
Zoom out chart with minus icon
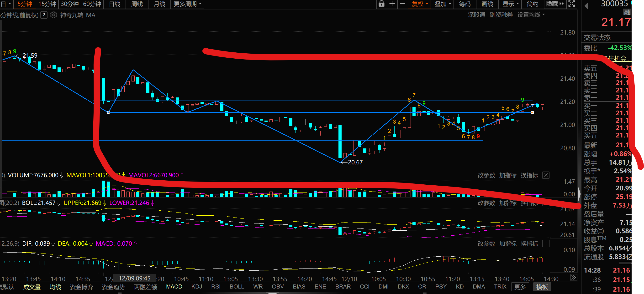point(402,4)
